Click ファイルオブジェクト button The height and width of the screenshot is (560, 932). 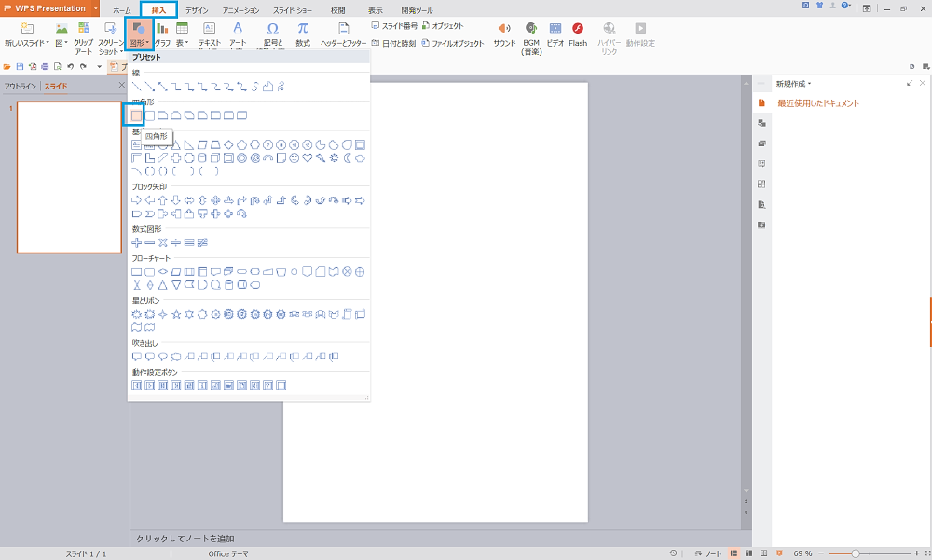tap(453, 43)
